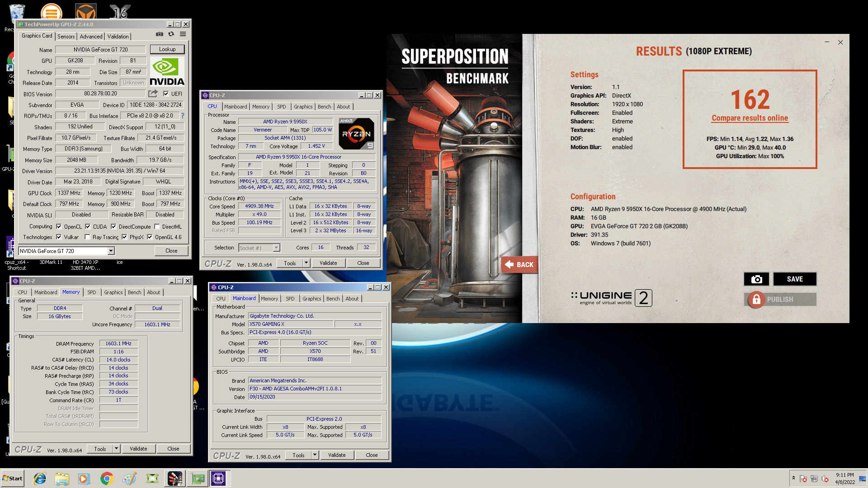Click the CPU name field AMD Ryzen 9 5950X
Viewport: 868px width, 488px height.
pyautogui.click(x=285, y=122)
